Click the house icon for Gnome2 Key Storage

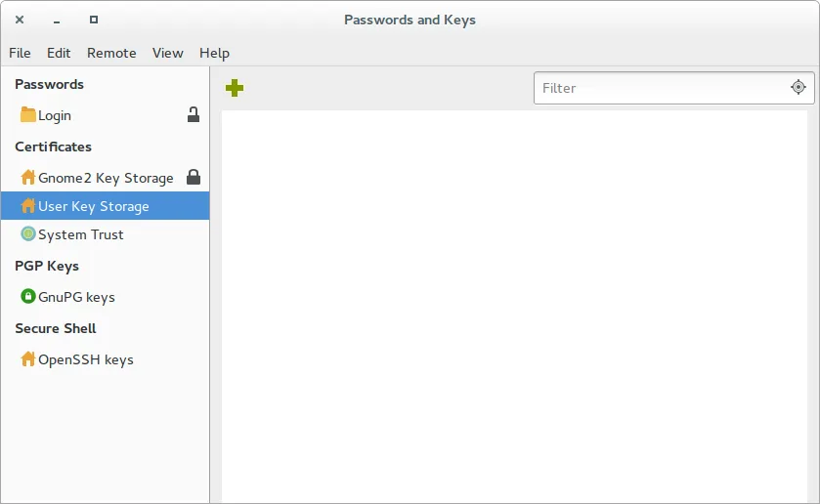click(x=27, y=177)
